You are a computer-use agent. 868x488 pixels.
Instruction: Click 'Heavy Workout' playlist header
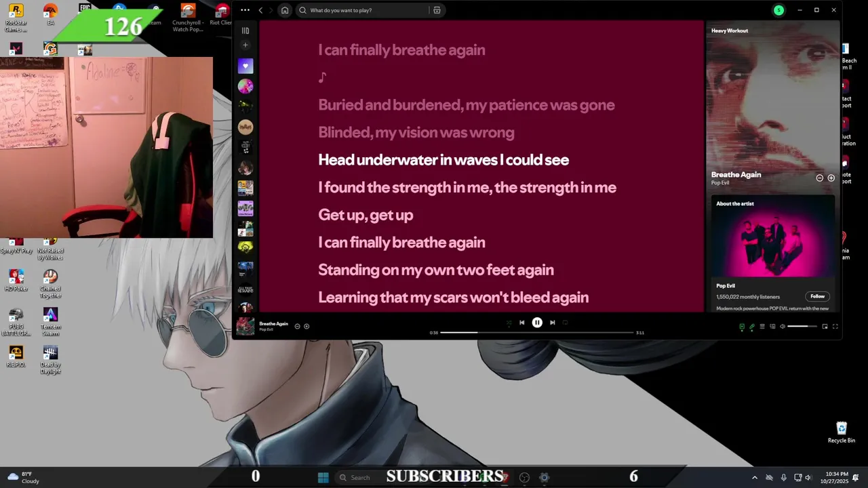tap(730, 30)
